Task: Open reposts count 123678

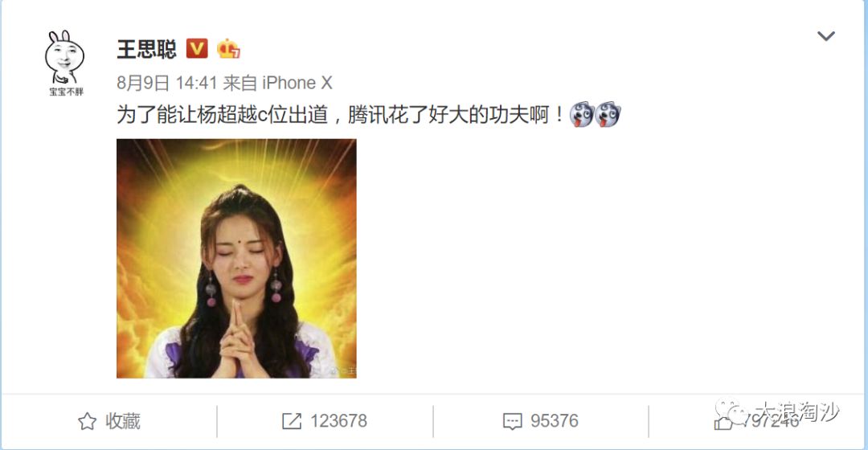Action: pyautogui.click(x=338, y=421)
